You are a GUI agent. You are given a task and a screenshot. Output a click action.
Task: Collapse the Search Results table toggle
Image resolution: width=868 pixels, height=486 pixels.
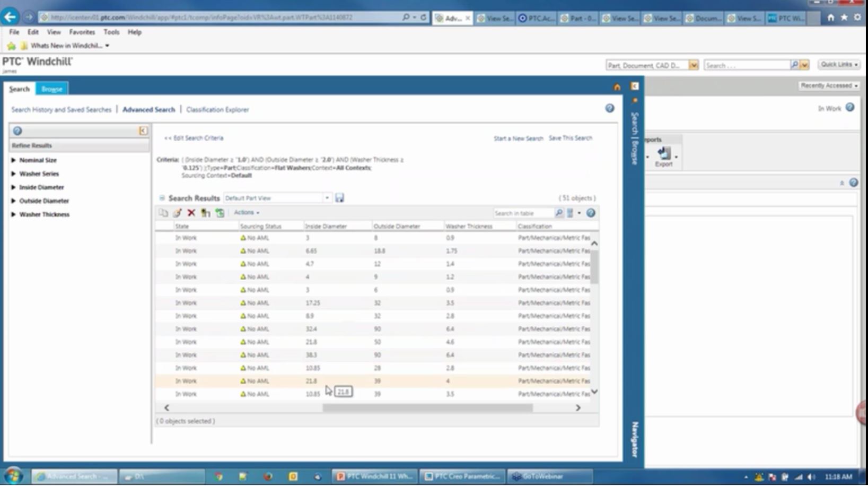tap(162, 198)
